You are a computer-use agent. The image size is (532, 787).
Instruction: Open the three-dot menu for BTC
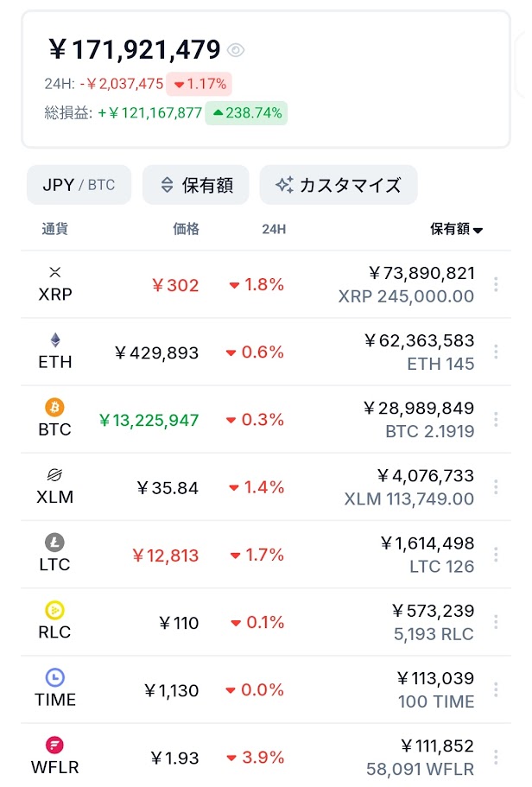point(496,419)
